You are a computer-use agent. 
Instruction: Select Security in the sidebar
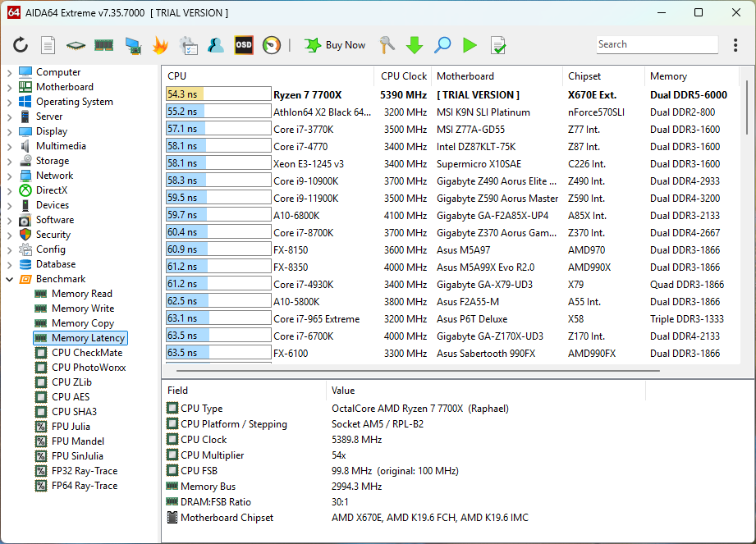pyautogui.click(x=53, y=235)
